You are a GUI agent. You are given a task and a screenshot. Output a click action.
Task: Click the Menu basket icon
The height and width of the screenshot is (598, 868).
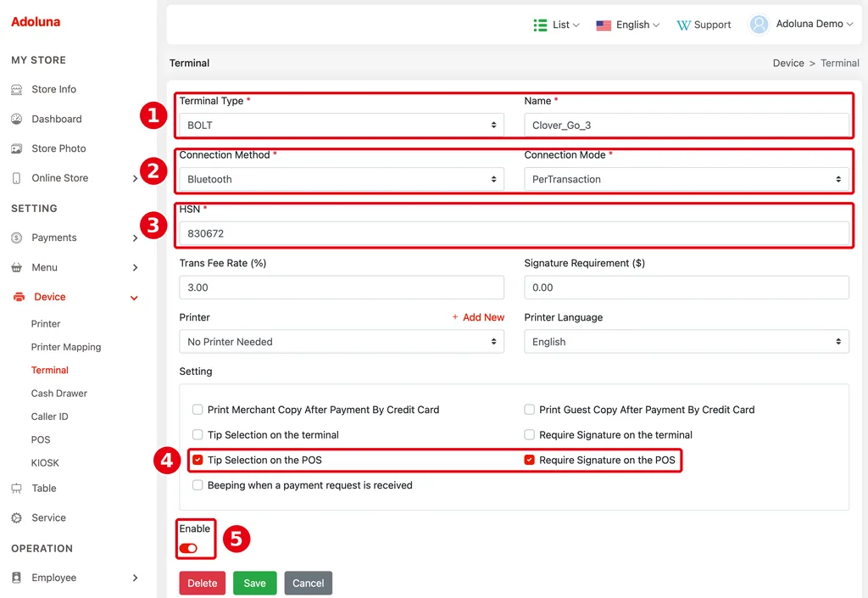[17, 267]
